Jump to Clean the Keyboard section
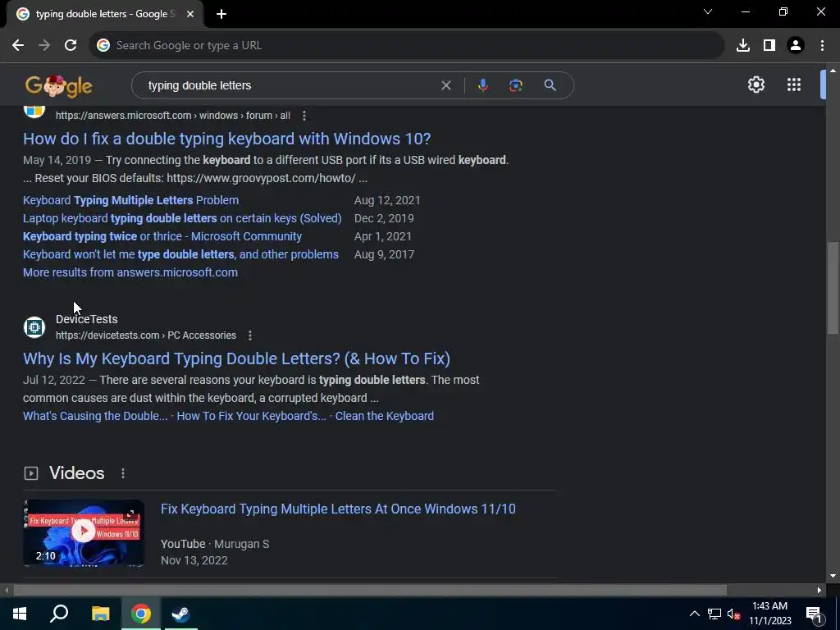The image size is (840, 630). [x=385, y=416]
